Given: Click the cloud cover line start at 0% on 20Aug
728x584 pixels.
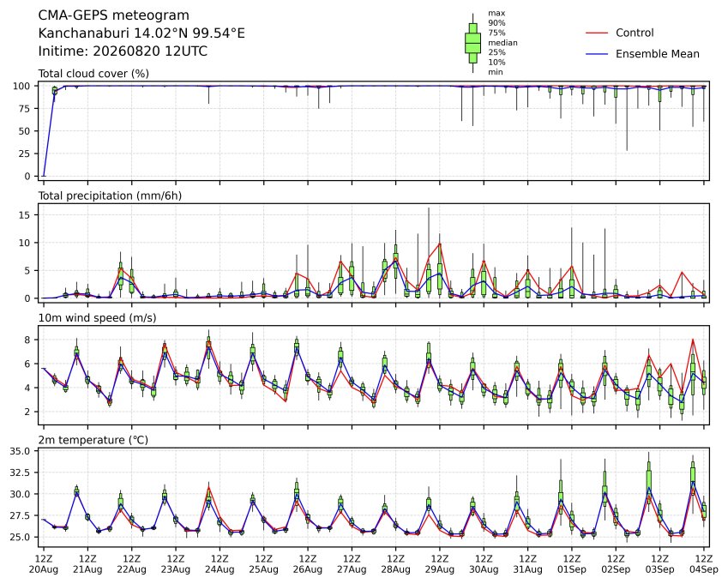Looking at the screenshot, I should click(44, 176).
